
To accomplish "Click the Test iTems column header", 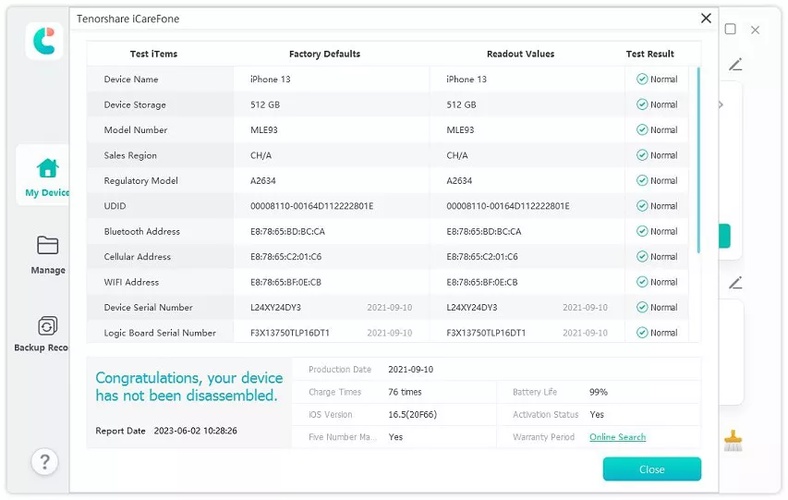I will [154, 54].
